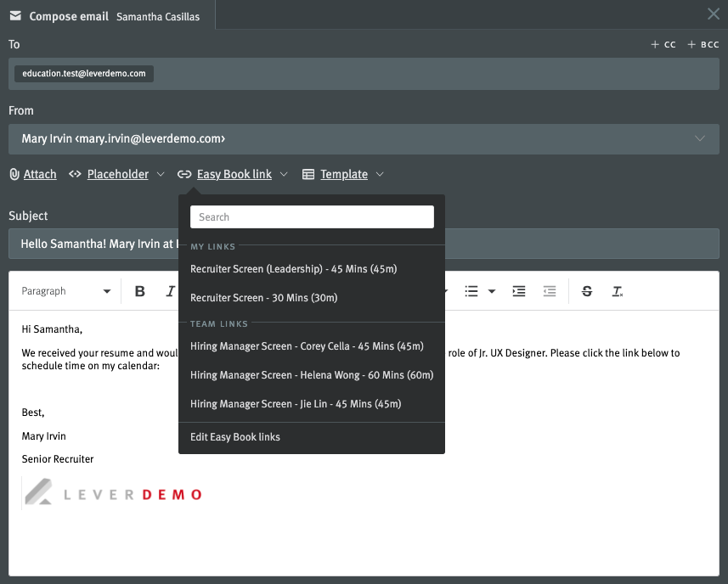Click the paperclip Attach icon
Viewport: 728px width, 584px height.
click(14, 174)
